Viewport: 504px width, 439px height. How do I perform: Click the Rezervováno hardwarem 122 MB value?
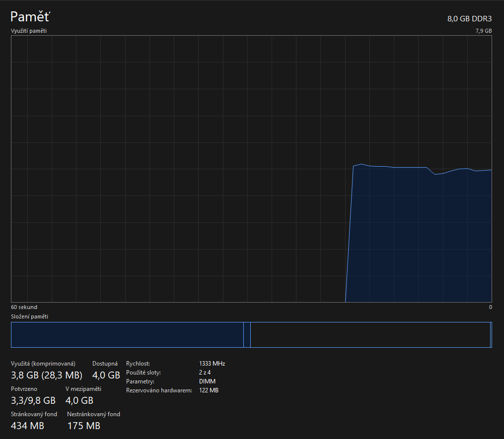[x=209, y=390]
